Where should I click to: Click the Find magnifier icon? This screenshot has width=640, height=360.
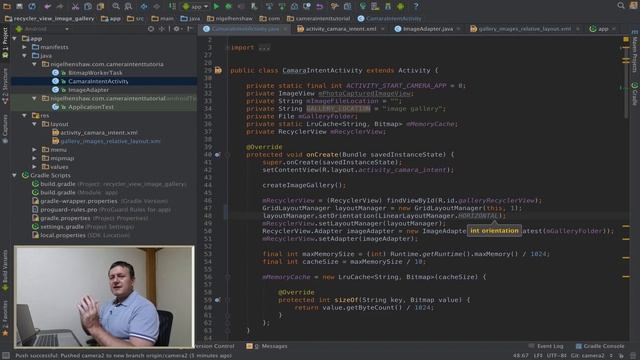coord(116,6)
